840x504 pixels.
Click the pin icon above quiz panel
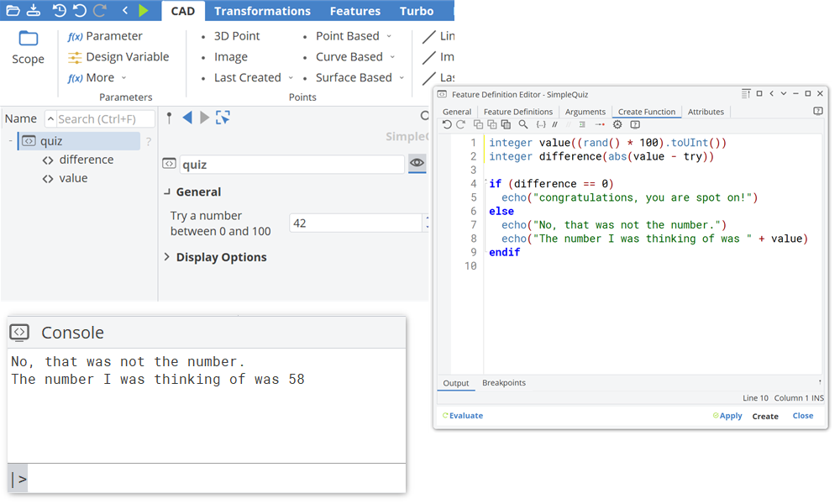click(x=169, y=118)
